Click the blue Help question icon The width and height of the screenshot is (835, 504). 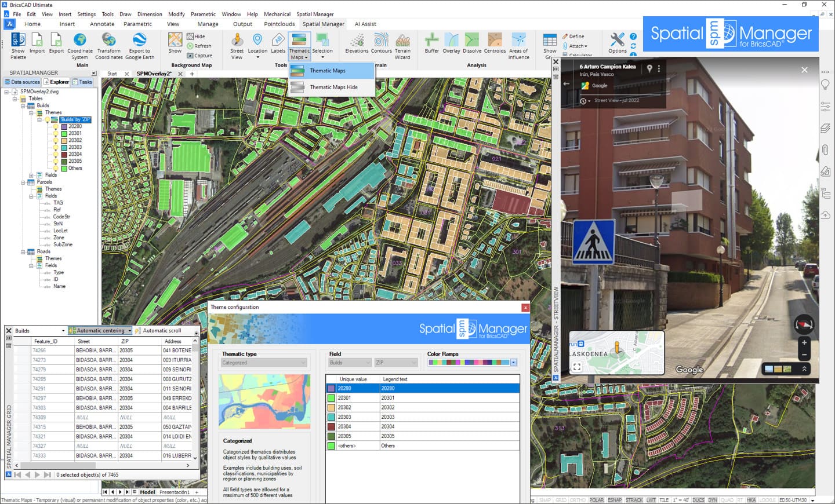633,36
